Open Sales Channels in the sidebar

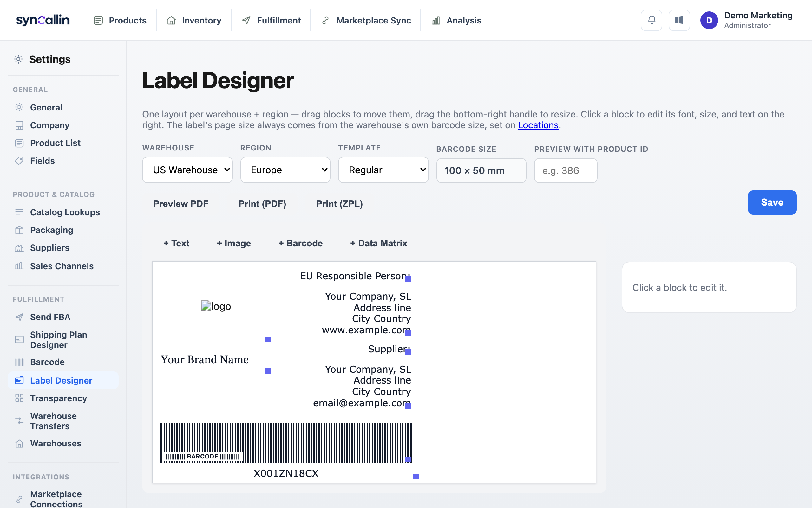point(62,266)
